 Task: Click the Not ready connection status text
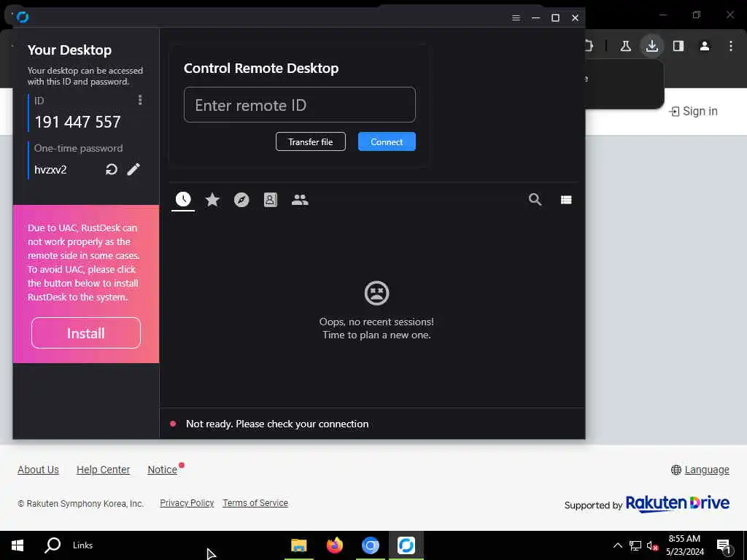pyautogui.click(x=277, y=424)
